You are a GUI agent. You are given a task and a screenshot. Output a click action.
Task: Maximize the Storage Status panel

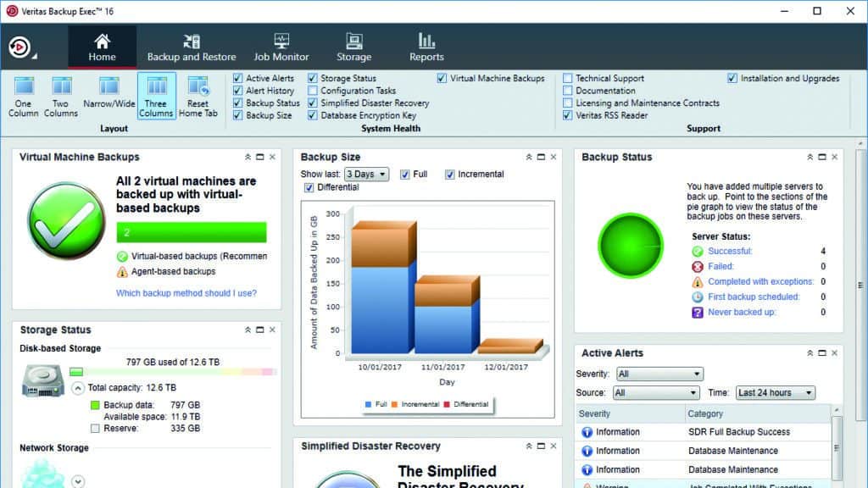coord(260,330)
